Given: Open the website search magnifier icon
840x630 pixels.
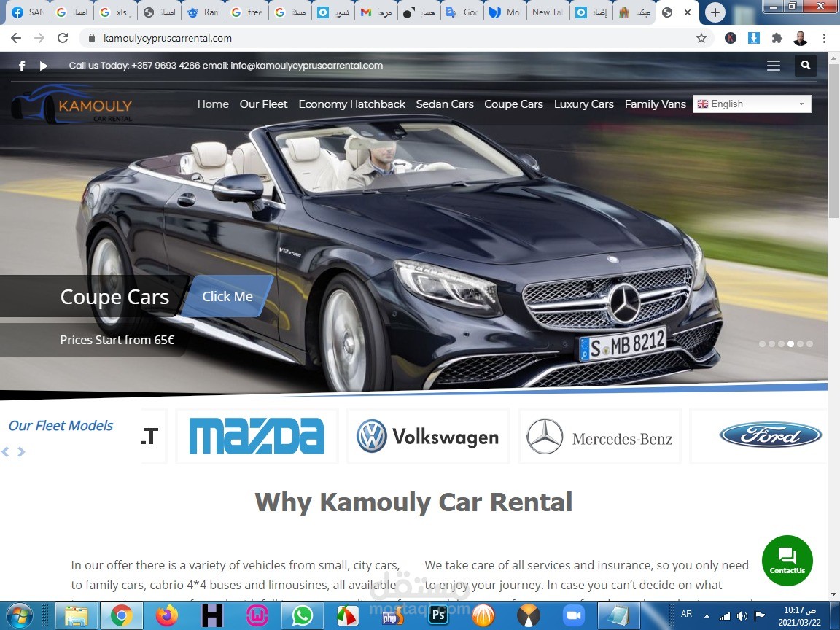Looking at the screenshot, I should point(805,66).
